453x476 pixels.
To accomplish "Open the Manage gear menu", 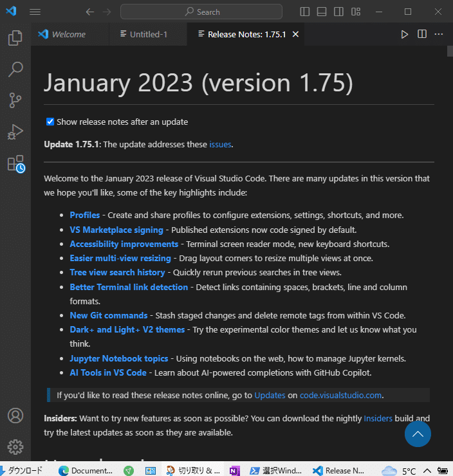I will pos(15,447).
